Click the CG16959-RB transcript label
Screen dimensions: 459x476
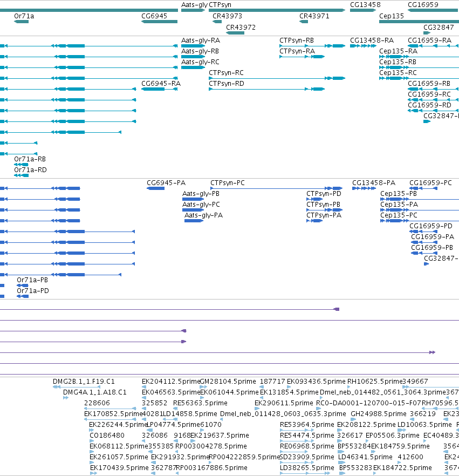(429, 84)
